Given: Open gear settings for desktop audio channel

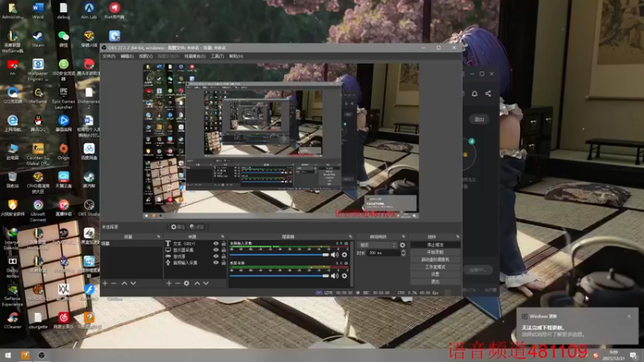Looking at the screenshot, I should (345, 276).
